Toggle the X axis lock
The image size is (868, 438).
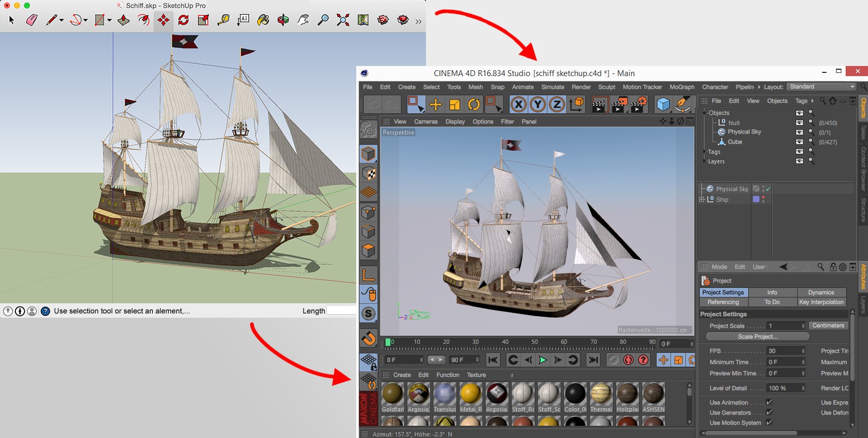pos(519,104)
